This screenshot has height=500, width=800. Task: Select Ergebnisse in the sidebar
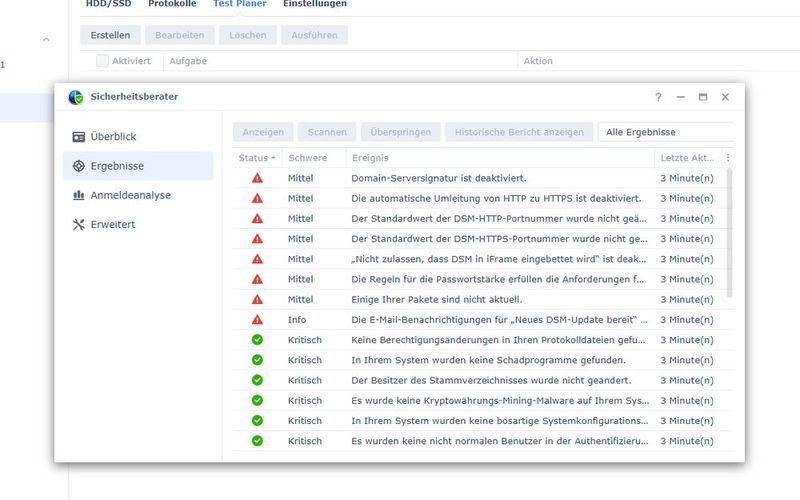click(x=138, y=166)
